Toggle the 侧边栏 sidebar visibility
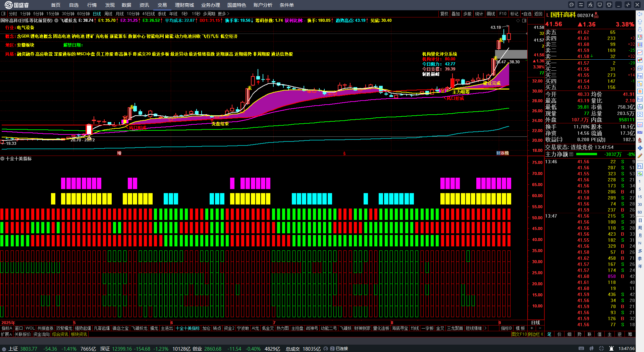Viewport: 644px width, 352px height. coord(535,334)
